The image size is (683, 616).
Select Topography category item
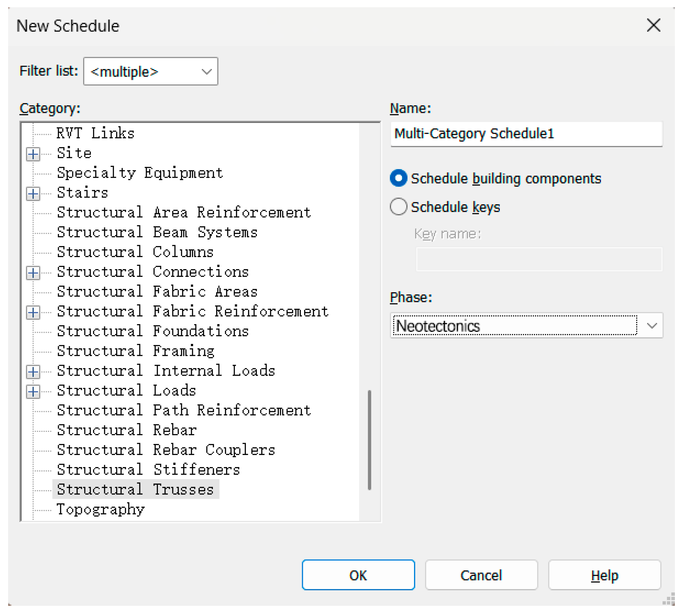click(x=101, y=510)
